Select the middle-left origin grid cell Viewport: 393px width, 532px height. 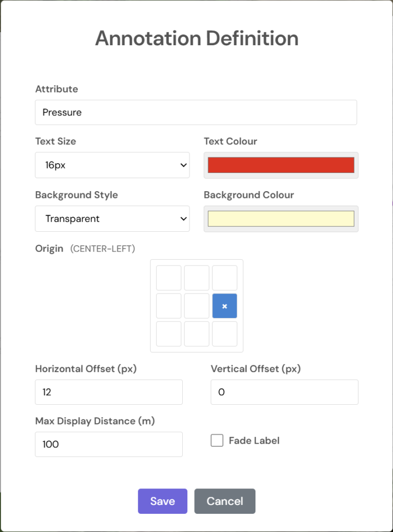coord(169,306)
